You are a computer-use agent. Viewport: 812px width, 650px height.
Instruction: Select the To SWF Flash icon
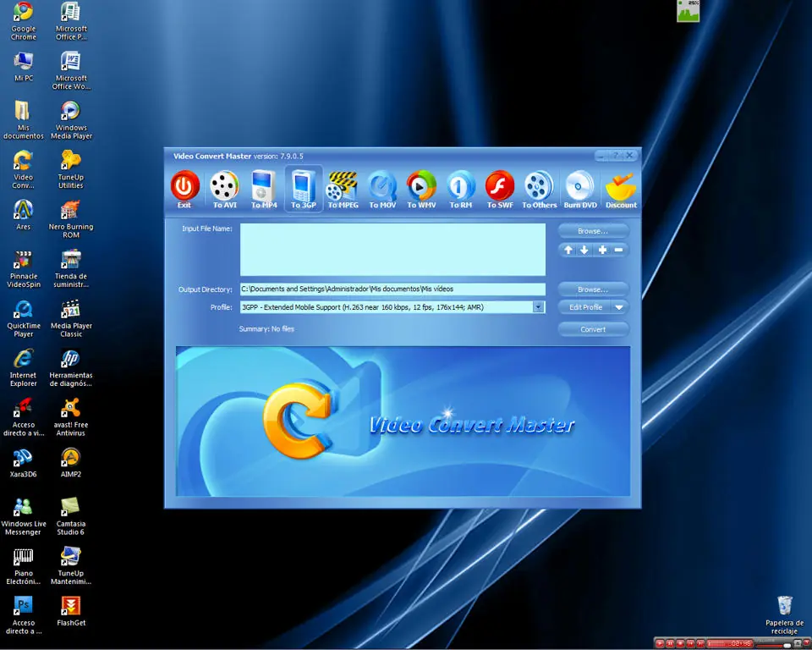(x=500, y=185)
